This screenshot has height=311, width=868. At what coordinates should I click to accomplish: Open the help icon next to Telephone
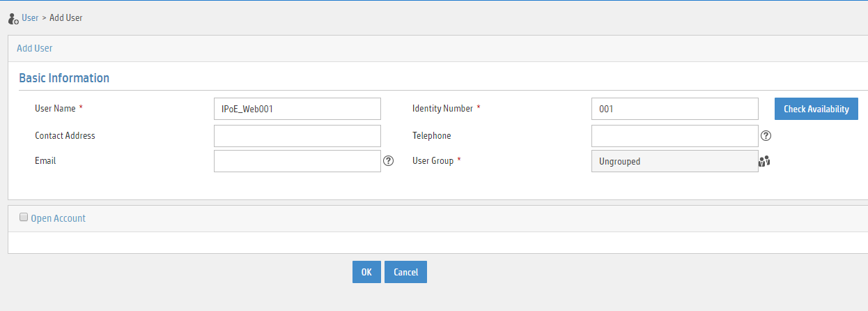pos(766,136)
